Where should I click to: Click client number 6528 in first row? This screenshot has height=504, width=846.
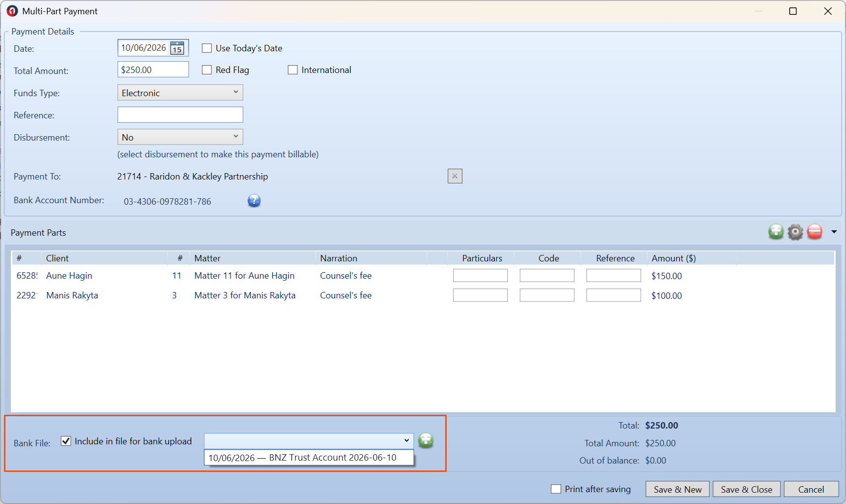coord(27,276)
